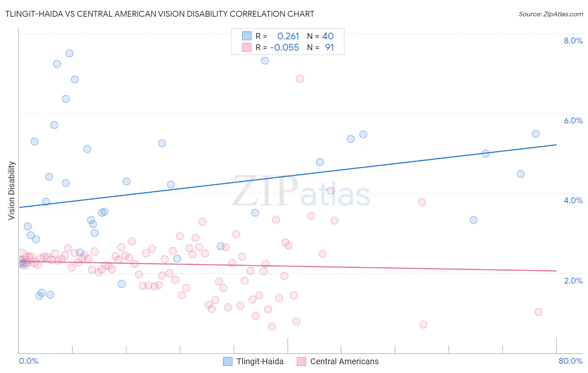Click the pink swatch in the R=-0.055 box
Viewport: 588px width, 373px height.
click(x=247, y=47)
